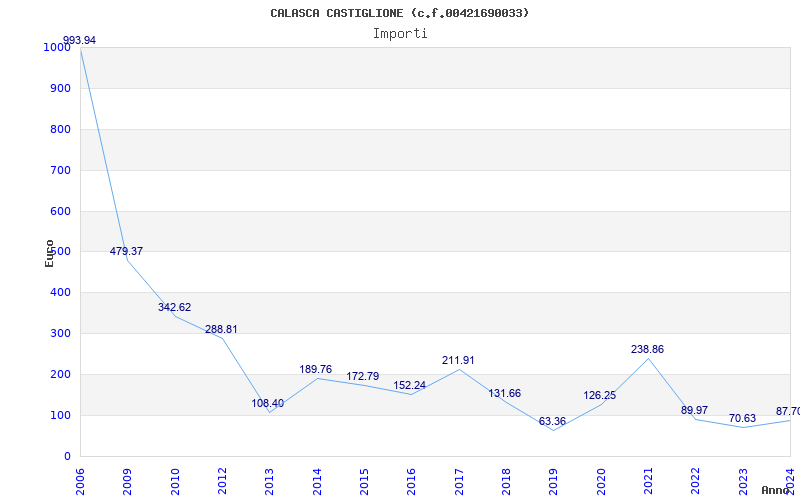This screenshot has height=500, width=800.
Task: Click the 2018 x-axis year label
Action: click(506, 481)
